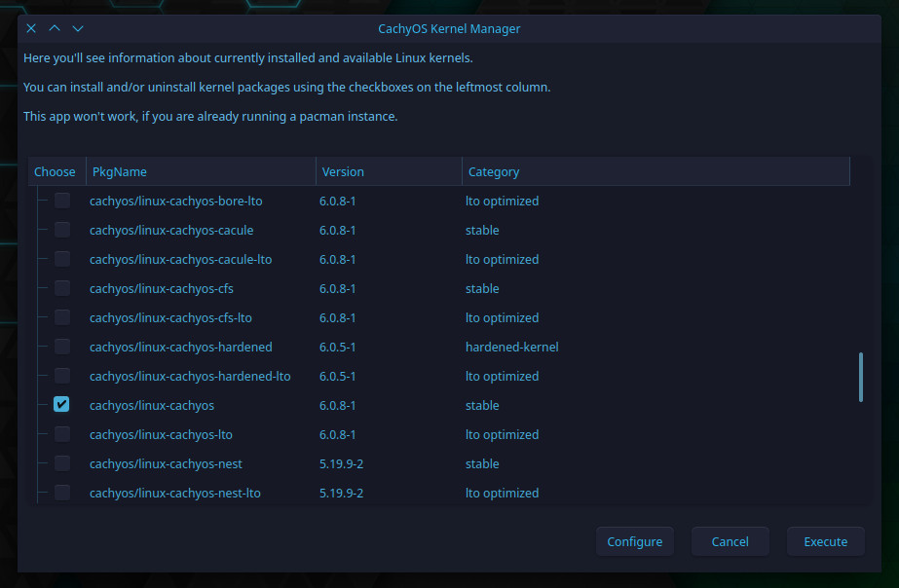Click version 5.19.9-2 of linux-cachyos-nest-lto

341,494
